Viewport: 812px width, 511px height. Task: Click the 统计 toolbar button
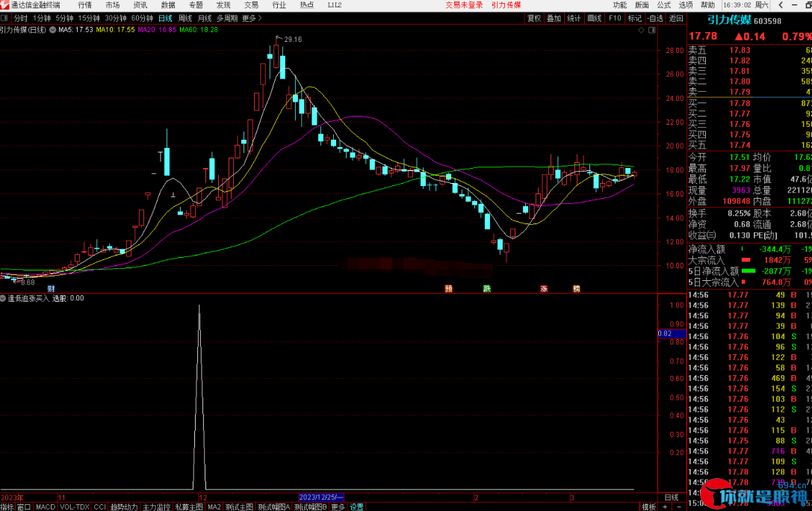coord(574,18)
